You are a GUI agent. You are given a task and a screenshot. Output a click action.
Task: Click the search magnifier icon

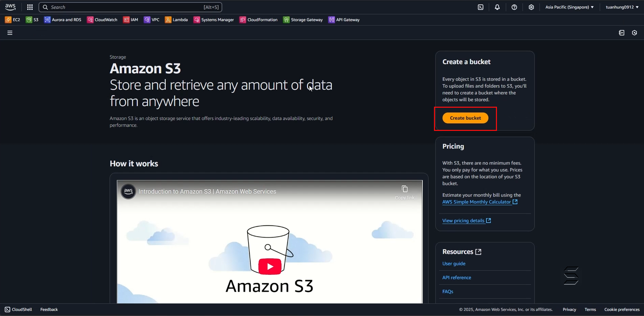coord(45,7)
